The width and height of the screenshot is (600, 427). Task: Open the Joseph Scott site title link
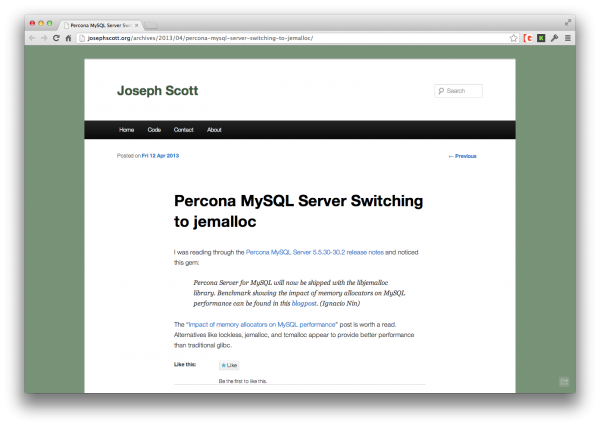(x=158, y=91)
